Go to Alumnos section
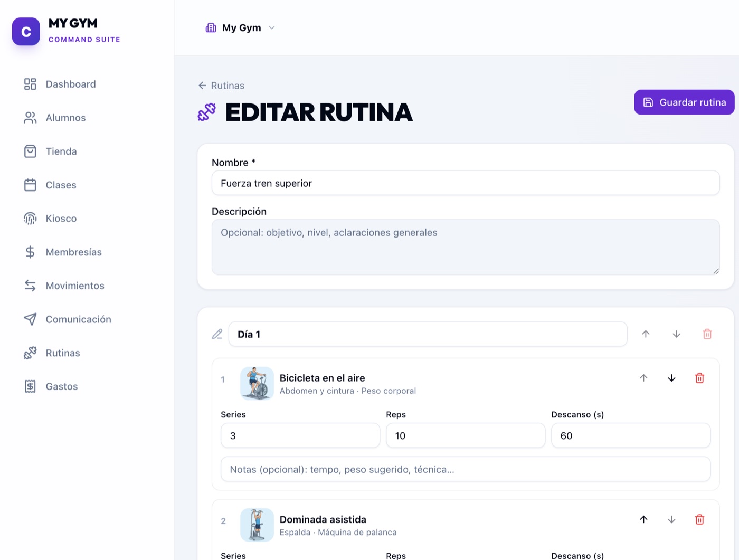 click(x=65, y=118)
